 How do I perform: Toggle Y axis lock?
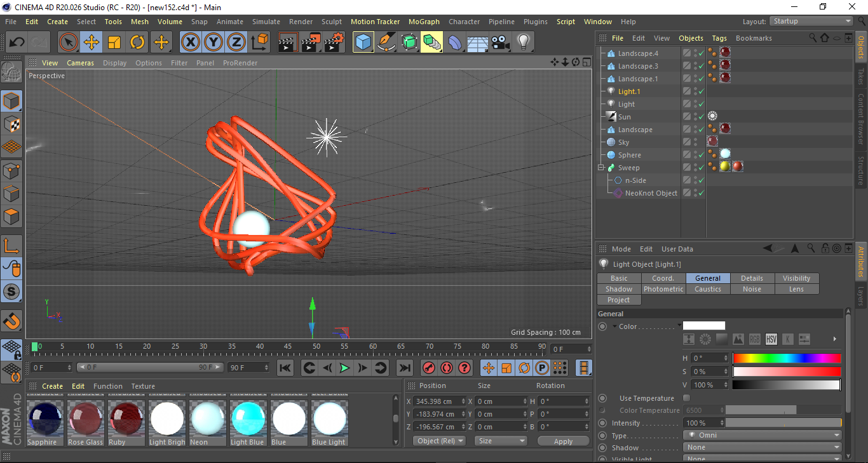tap(214, 43)
